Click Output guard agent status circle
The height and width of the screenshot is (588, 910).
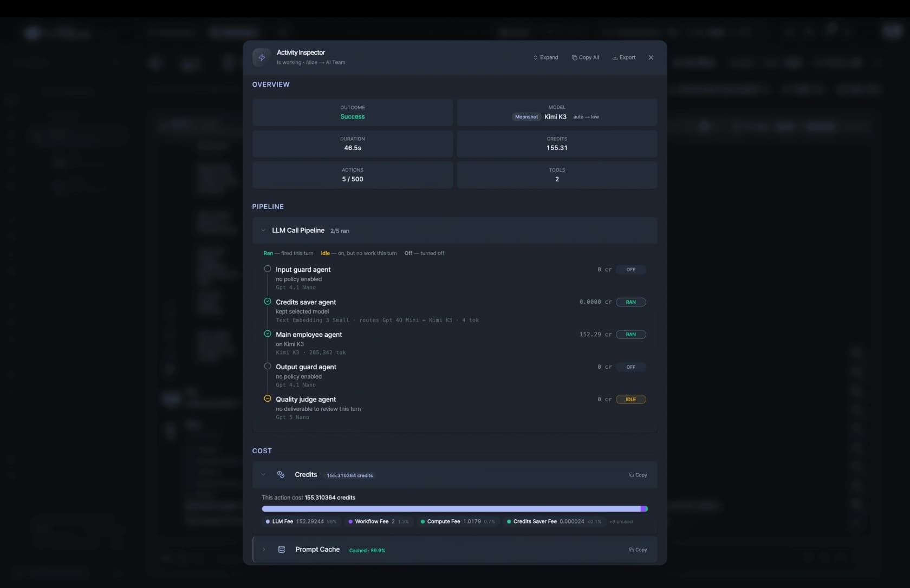tap(268, 366)
